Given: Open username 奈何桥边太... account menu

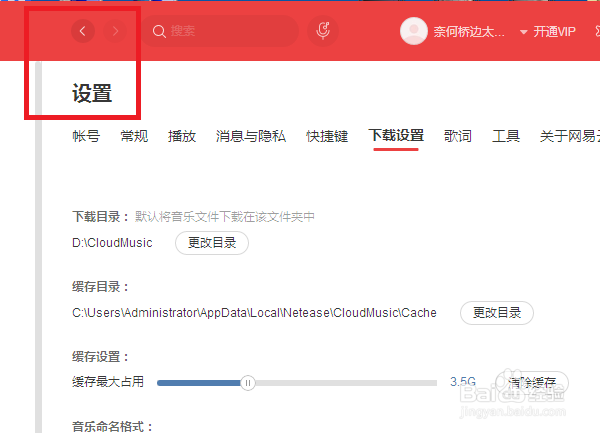Looking at the screenshot, I should [x=469, y=32].
